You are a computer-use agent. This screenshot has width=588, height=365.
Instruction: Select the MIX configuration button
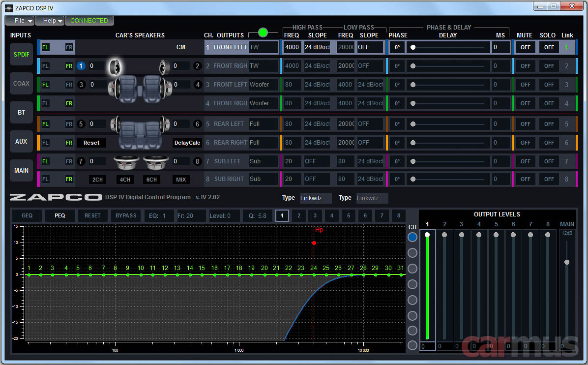coord(181,180)
